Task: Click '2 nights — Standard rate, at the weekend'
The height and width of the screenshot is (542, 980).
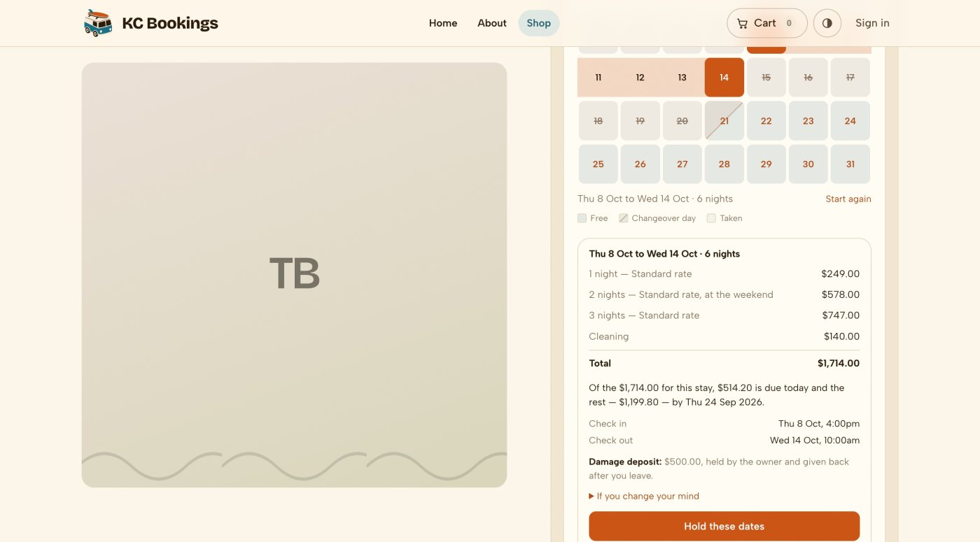Action: click(681, 294)
